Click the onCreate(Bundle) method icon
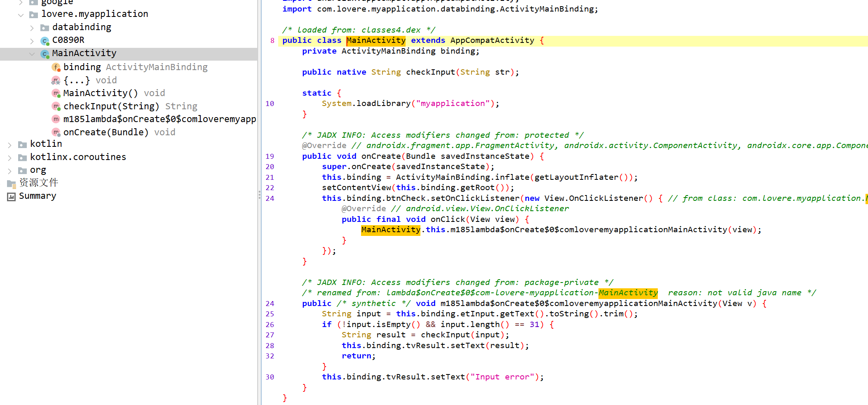Screen dimensions: 868x405 point(56,132)
